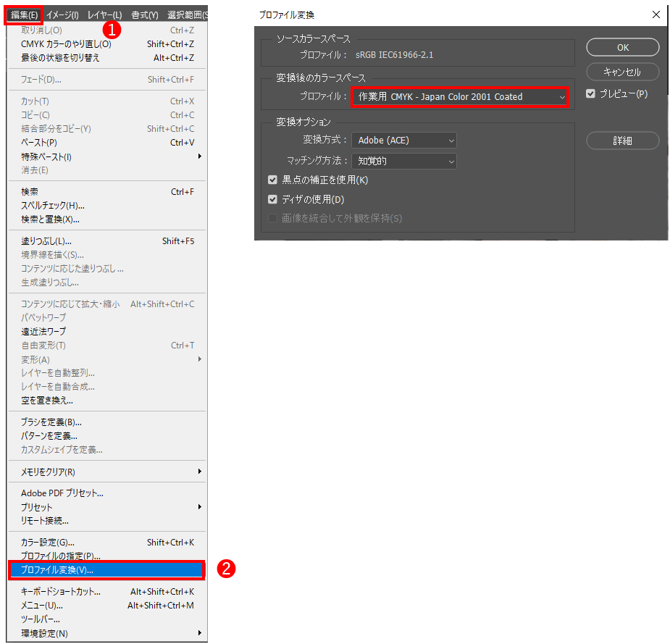Screen dimensions: 670x644
Task: Open the イメージ(I) menu
Action: [x=62, y=14]
